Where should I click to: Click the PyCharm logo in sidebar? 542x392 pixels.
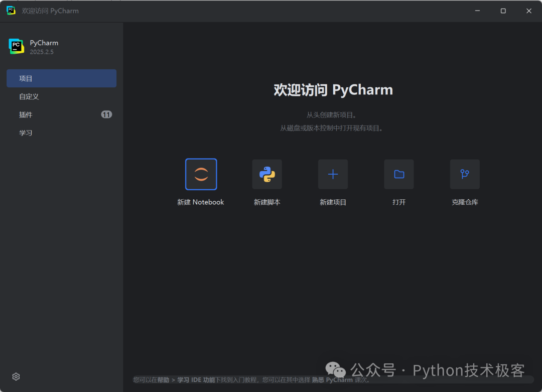tap(16, 46)
